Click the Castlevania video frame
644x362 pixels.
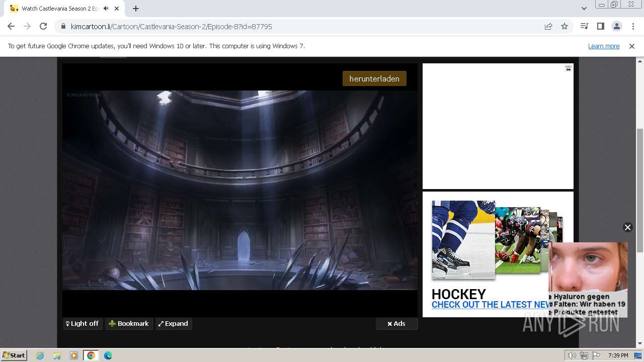[x=240, y=190]
